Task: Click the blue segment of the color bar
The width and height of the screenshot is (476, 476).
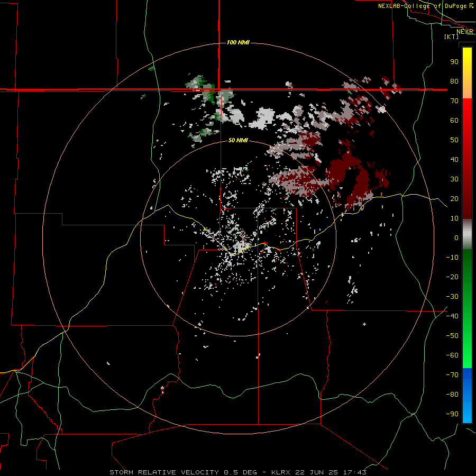Action: point(467,395)
